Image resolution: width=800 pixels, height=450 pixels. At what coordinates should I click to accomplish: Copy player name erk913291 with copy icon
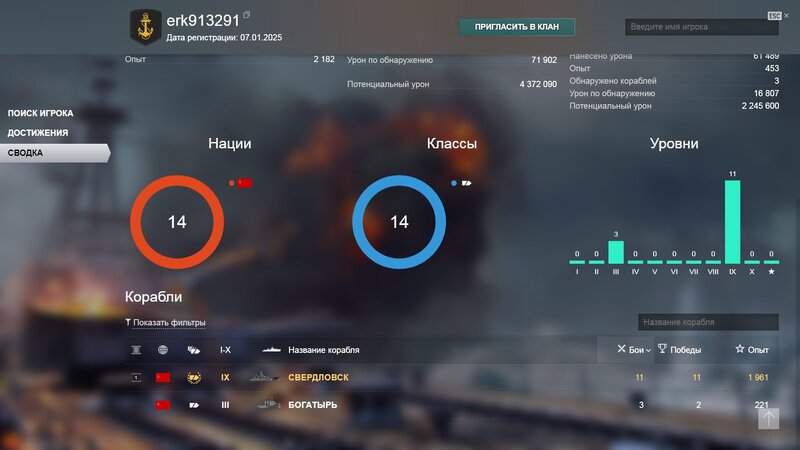[x=247, y=16]
